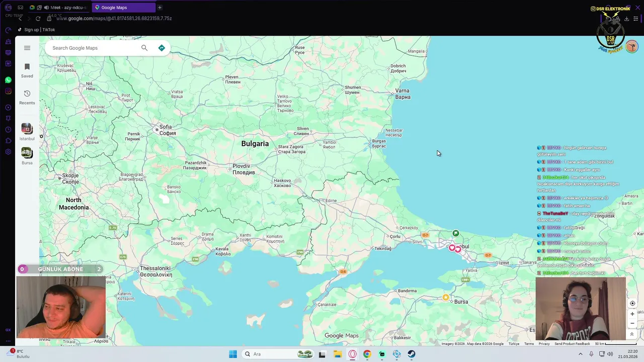Click the Thessaloniki city label
This screenshot has height=362, width=644.
pyautogui.click(x=155, y=271)
